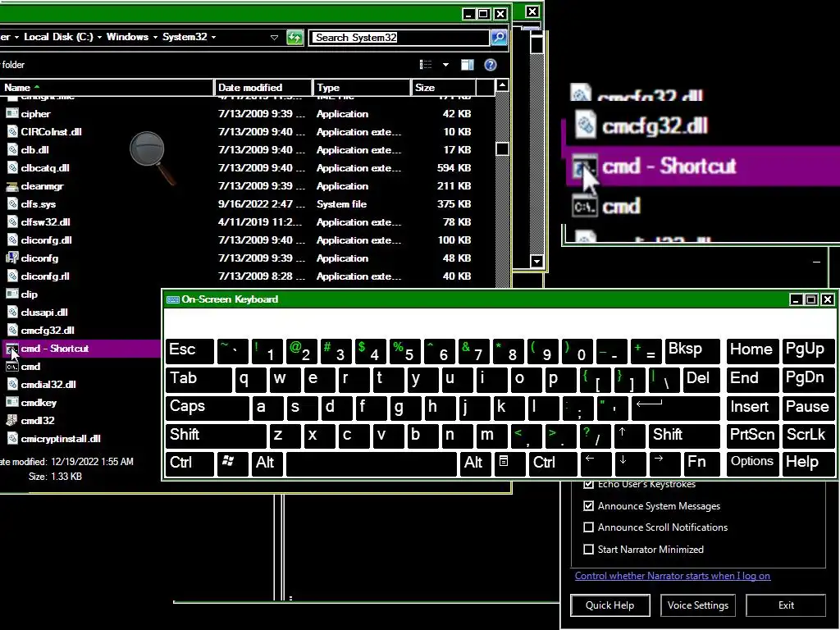
Task: Select the cleanmgr file icon
Action: click(11, 186)
